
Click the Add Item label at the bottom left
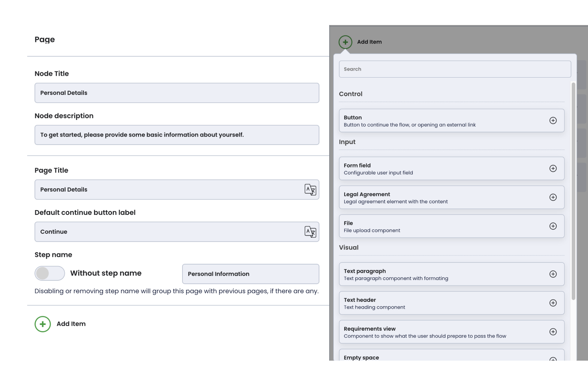point(71,324)
